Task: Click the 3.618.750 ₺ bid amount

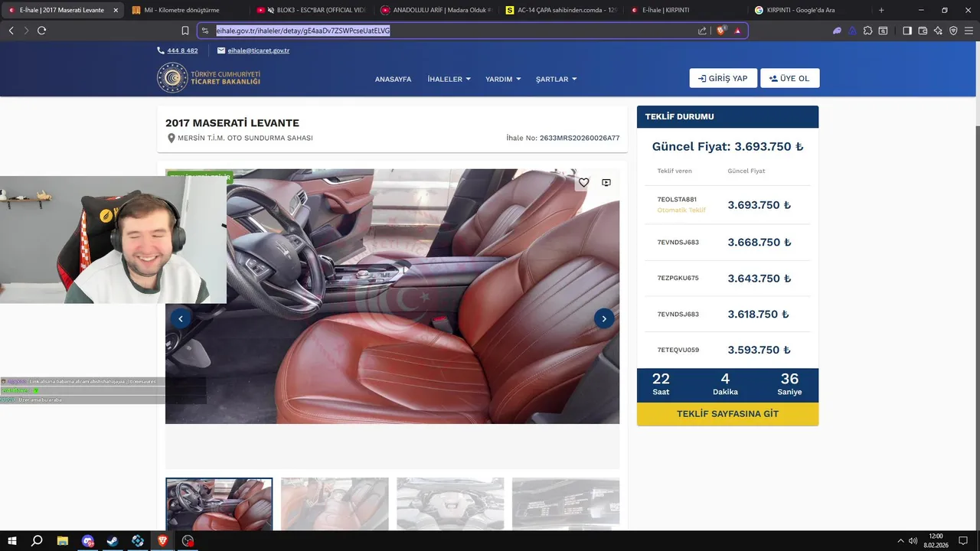Action: [x=758, y=315]
